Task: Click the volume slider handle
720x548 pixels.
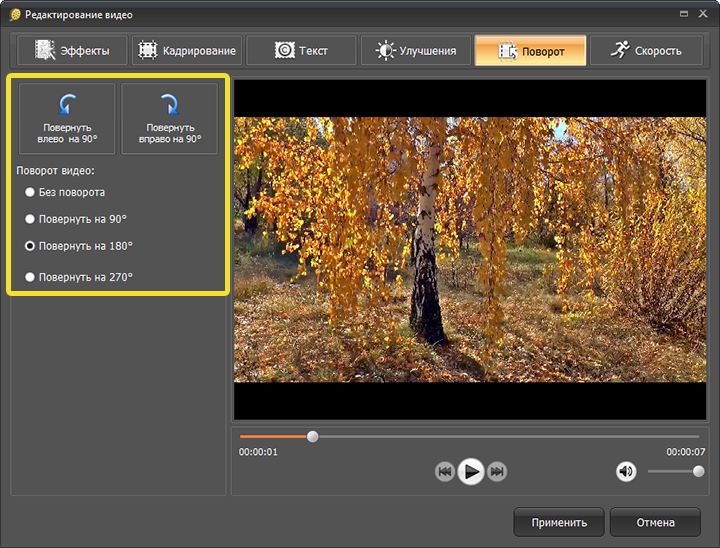Action: point(698,471)
